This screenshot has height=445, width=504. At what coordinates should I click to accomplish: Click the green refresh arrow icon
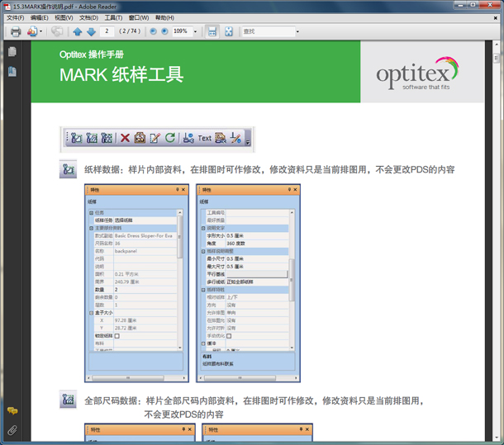[x=170, y=138]
